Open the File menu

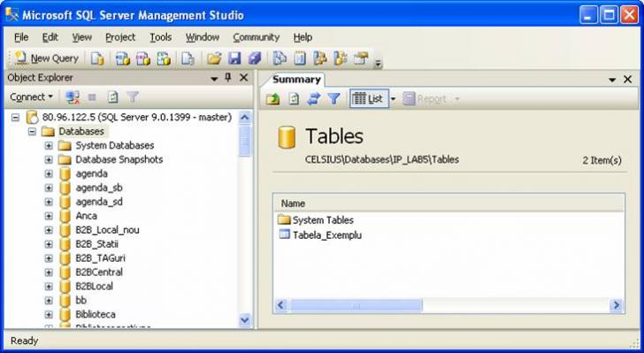point(21,37)
